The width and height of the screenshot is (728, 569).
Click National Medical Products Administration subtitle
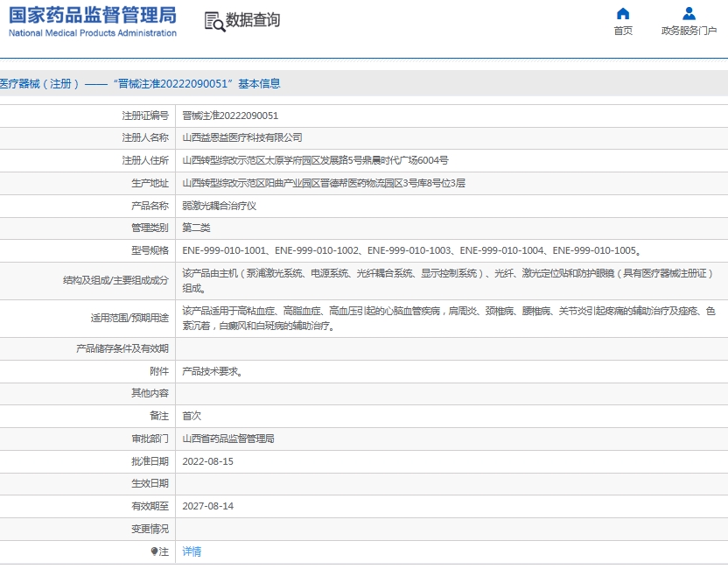coord(93,33)
